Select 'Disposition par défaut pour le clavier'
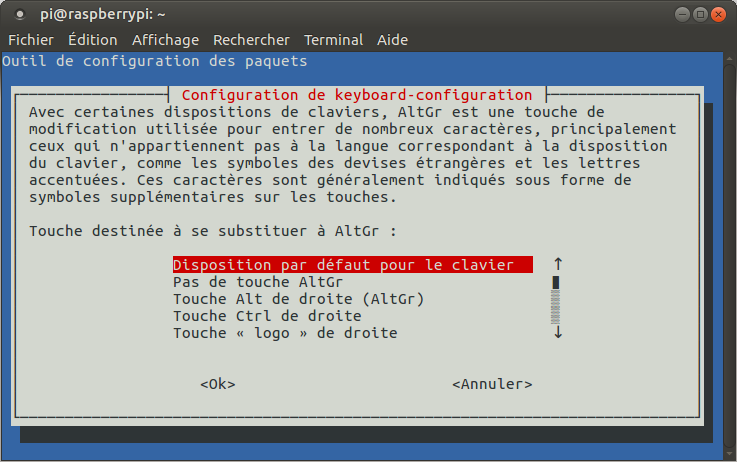 343,265
